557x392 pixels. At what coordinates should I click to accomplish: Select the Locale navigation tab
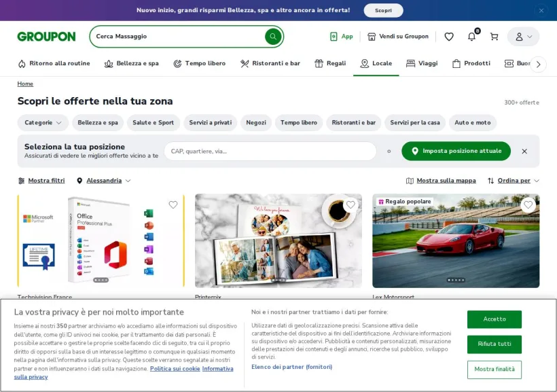pos(376,63)
